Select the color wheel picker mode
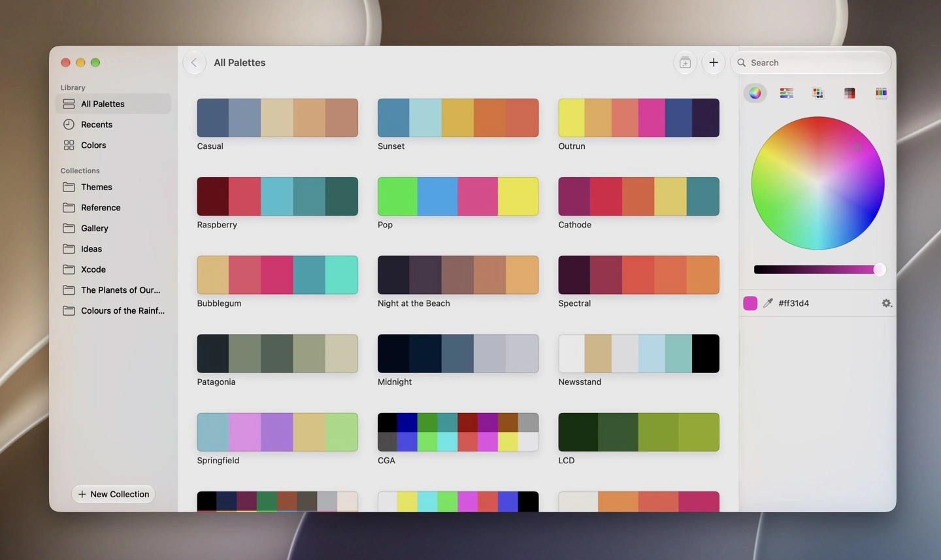 tap(755, 93)
